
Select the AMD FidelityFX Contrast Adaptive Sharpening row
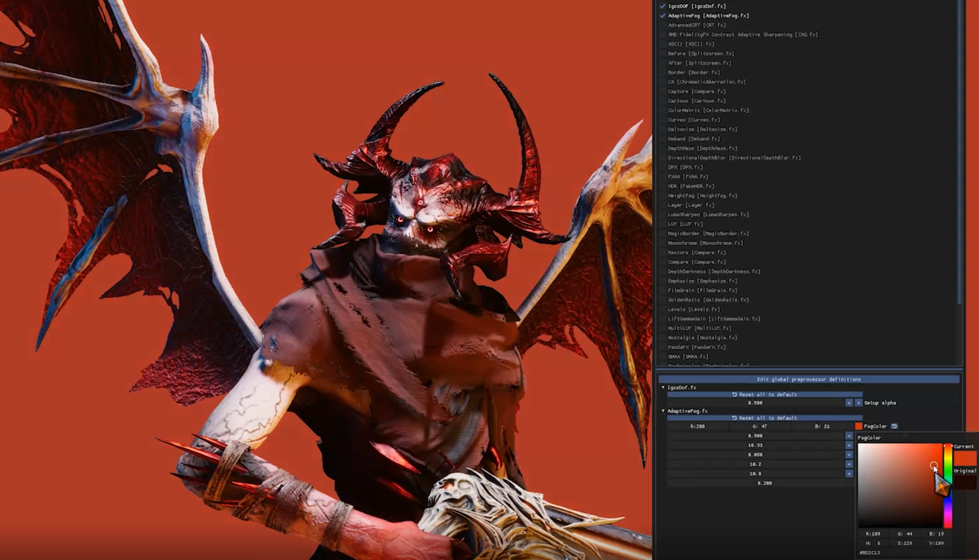click(743, 35)
